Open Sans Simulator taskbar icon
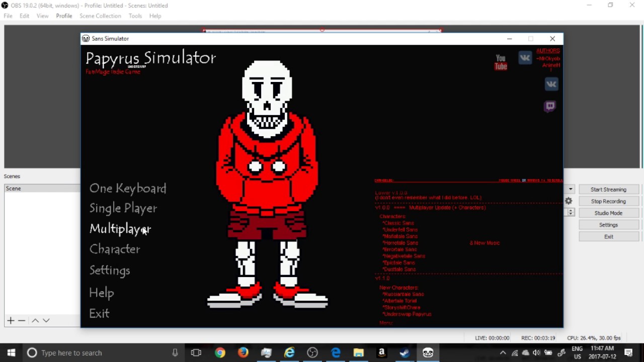 click(x=428, y=353)
